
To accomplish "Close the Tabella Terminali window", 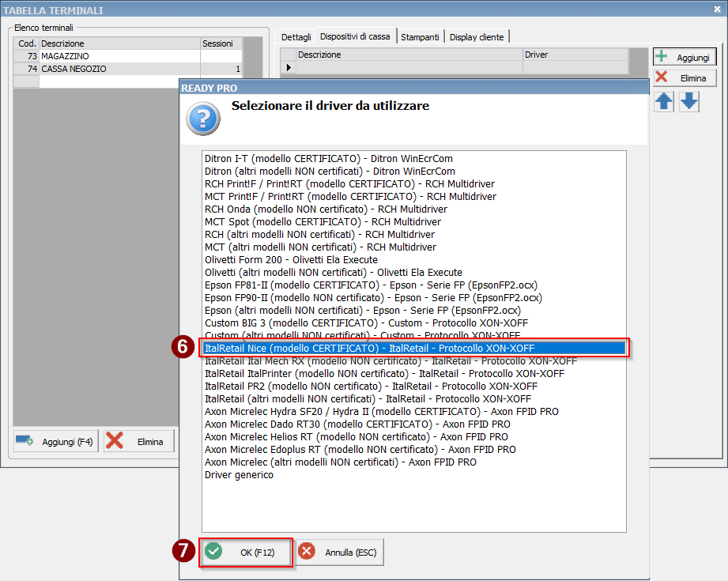I will (716, 9).
